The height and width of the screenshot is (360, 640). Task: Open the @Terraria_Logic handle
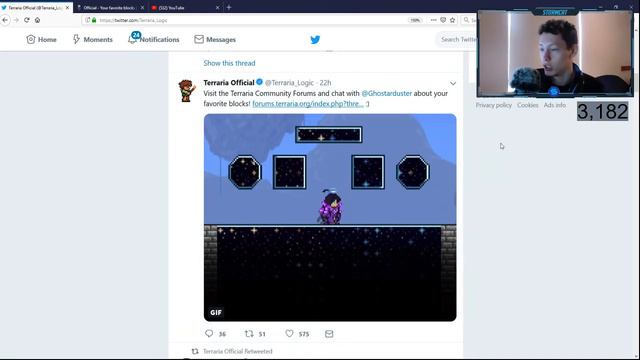pyautogui.click(x=289, y=83)
